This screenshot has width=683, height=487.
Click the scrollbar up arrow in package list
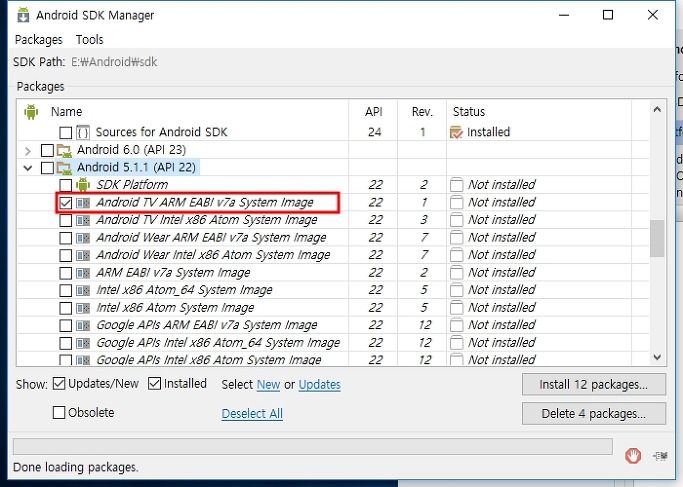click(657, 110)
